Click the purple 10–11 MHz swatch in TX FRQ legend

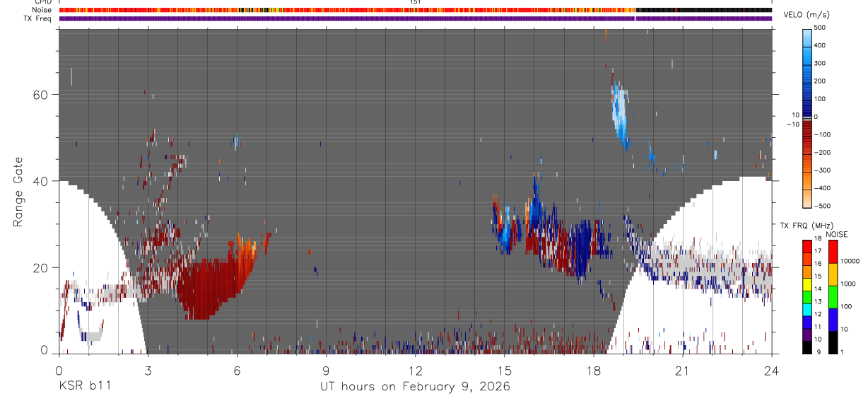807,333
